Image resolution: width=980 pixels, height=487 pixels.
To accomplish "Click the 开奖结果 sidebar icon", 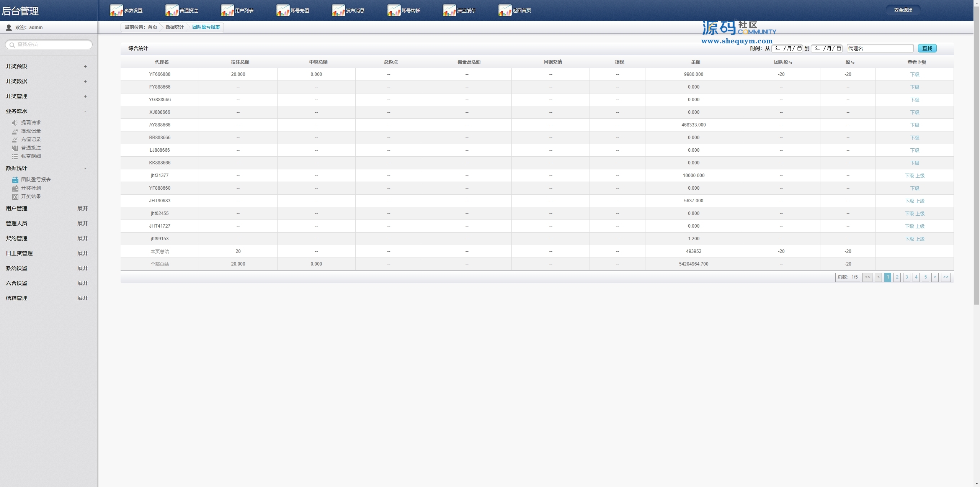I will point(15,197).
